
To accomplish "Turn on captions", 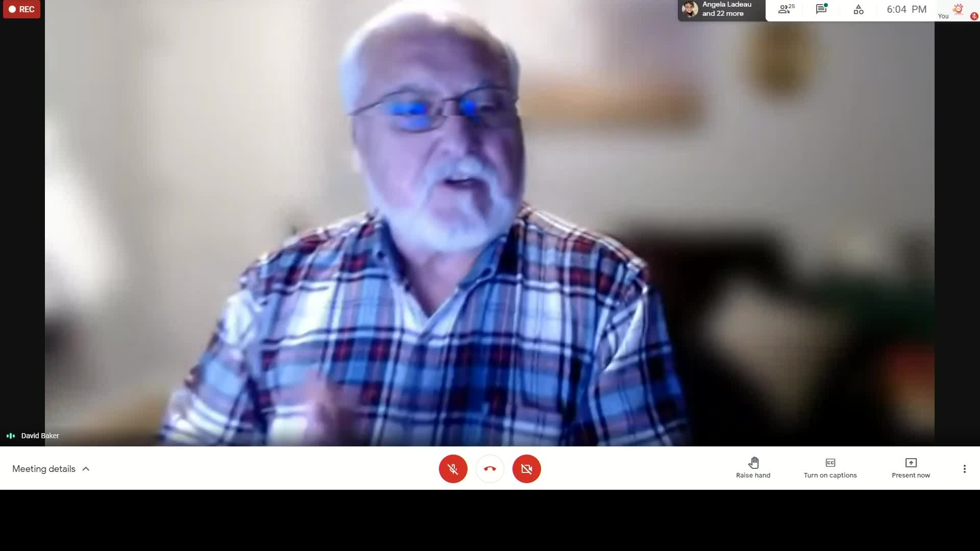I will tap(830, 468).
